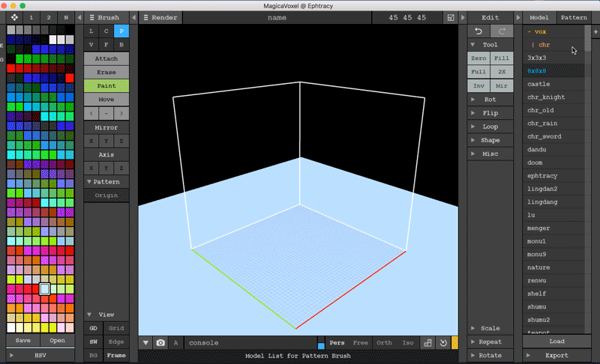The height and width of the screenshot is (364, 600).
Task: Undo the last edit with the undo arrow
Action: (478, 31)
